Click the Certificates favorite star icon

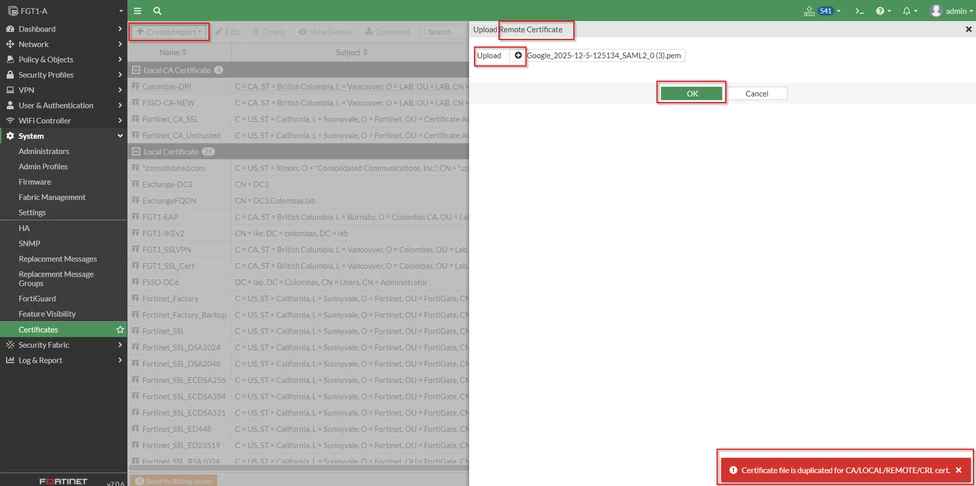[120, 329]
